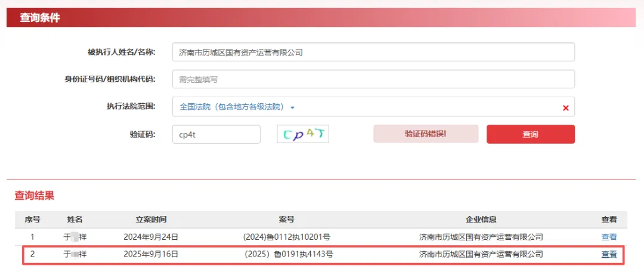Click the 被执行人姓名/名称 input field
This screenshot has width=644, height=269.
point(373,52)
